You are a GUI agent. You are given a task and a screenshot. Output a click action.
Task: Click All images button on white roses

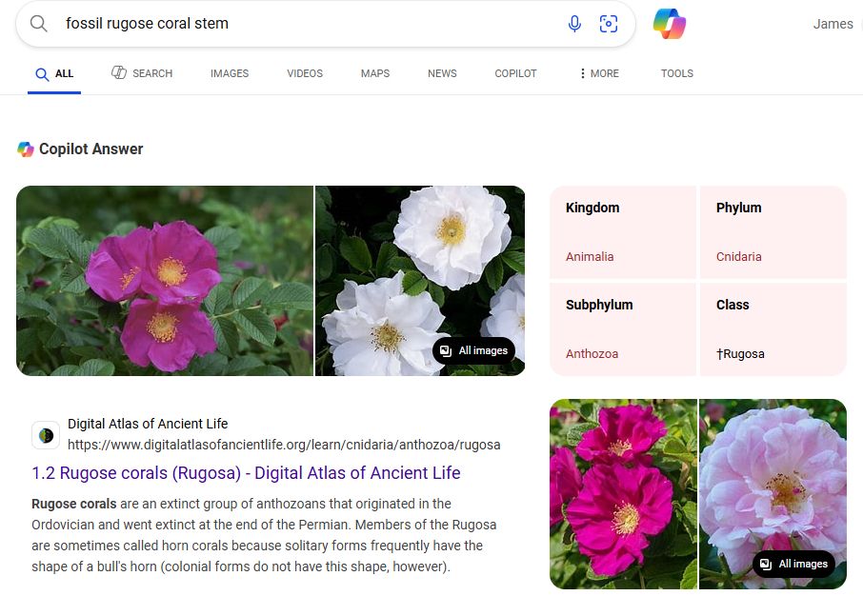(473, 350)
